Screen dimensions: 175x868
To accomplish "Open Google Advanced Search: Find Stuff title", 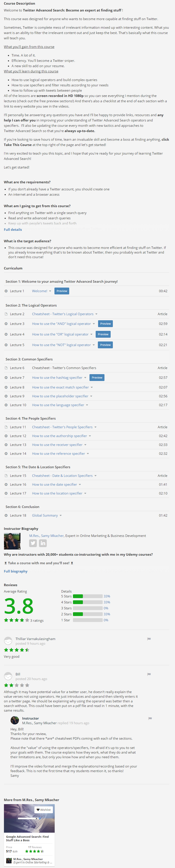I will coord(27,838).
